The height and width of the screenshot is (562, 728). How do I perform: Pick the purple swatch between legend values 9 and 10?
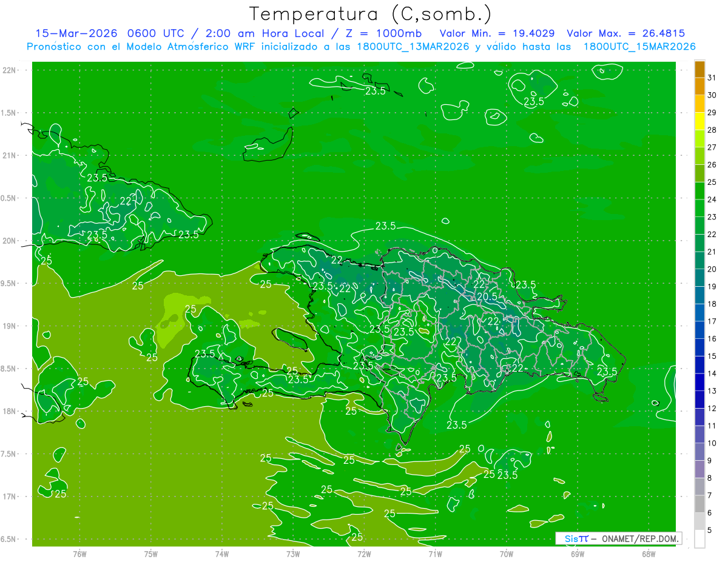pyautogui.click(x=699, y=452)
